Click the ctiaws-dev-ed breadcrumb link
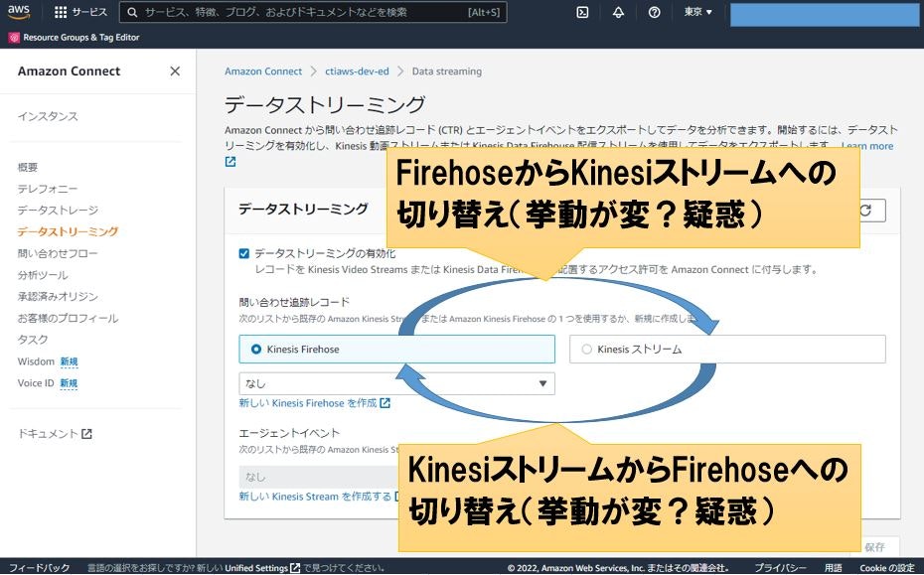 (357, 71)
